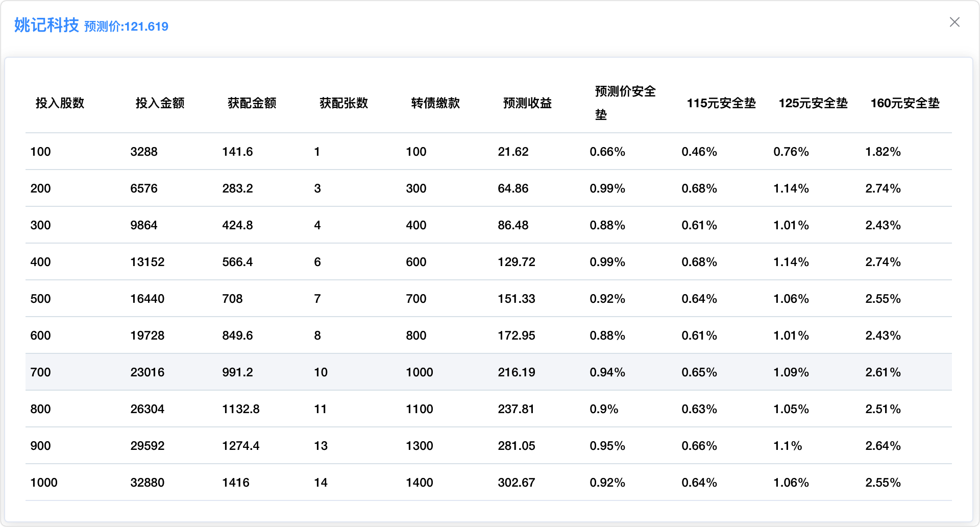Click the 115元安全垫 column header
Screen dimensions: 980x527
(721, 103)
